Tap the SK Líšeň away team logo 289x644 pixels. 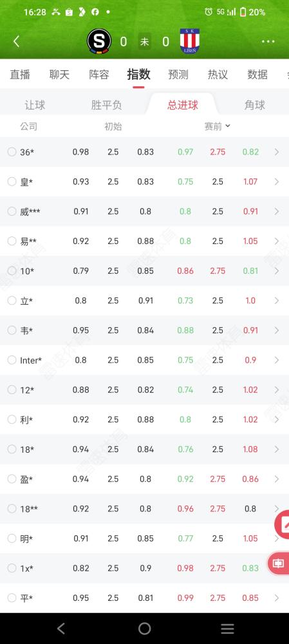pyautogui.click(x=190, y=41)
